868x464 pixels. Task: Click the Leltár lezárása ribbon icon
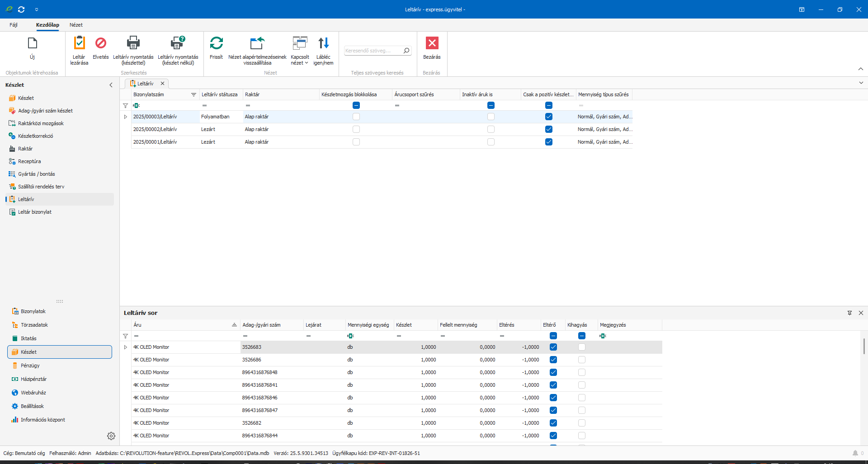pos(79,43)
